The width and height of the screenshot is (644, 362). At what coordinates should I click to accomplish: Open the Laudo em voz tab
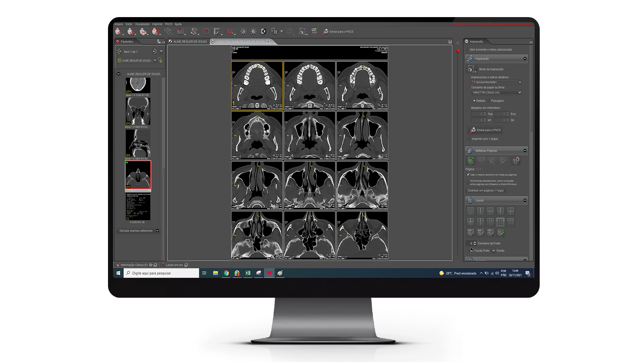point(174,265)
